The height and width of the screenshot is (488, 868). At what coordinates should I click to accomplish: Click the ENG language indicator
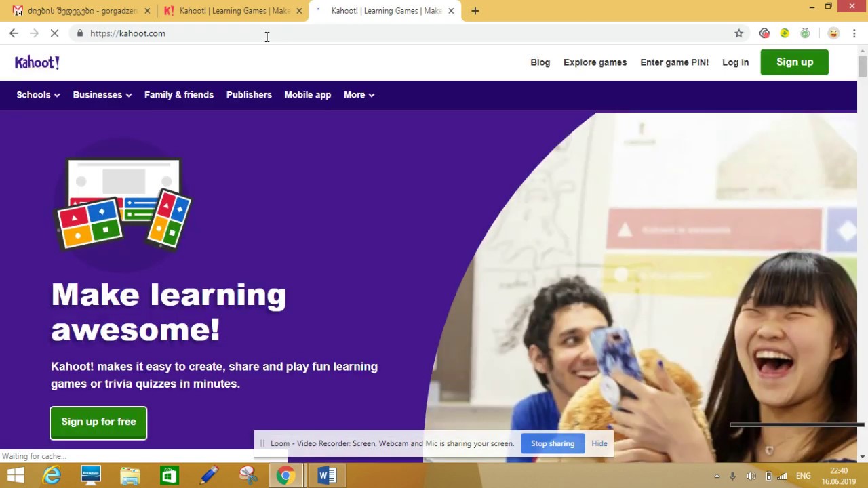[x=804, y=476]
